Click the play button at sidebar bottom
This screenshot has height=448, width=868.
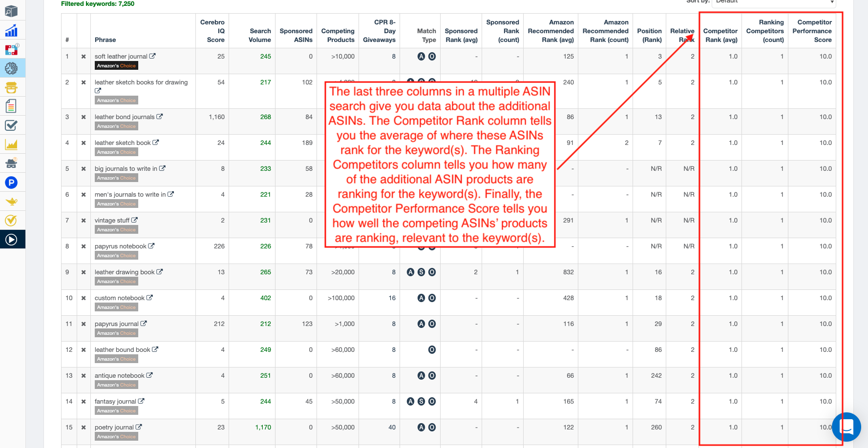(x=11, y=239)
